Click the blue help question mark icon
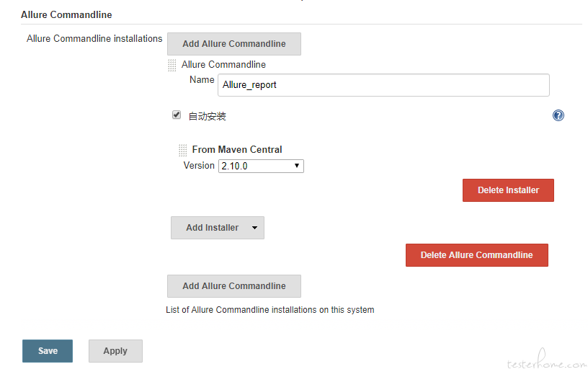 coord(558,115)
